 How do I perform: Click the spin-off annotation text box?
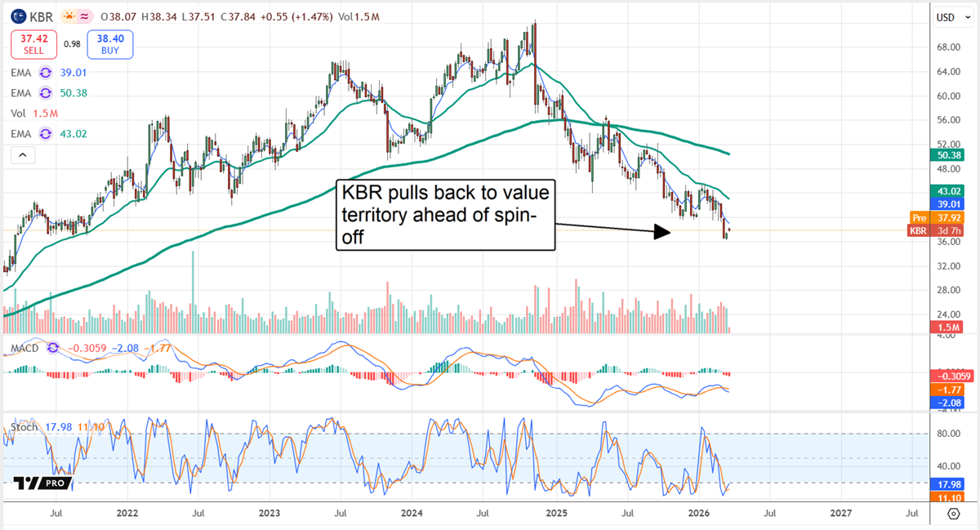pyautogui.click(x=445, y=215)
